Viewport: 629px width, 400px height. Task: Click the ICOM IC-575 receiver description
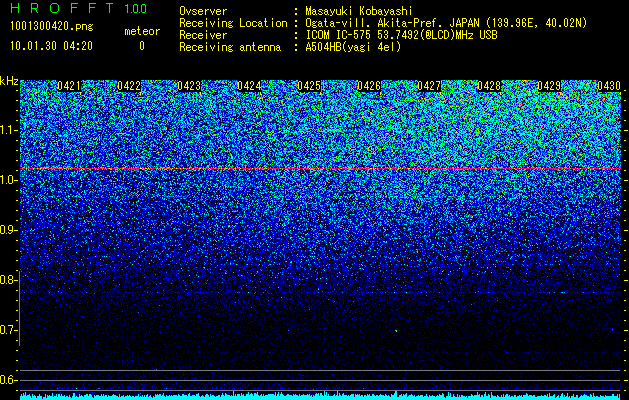[401, 35]
